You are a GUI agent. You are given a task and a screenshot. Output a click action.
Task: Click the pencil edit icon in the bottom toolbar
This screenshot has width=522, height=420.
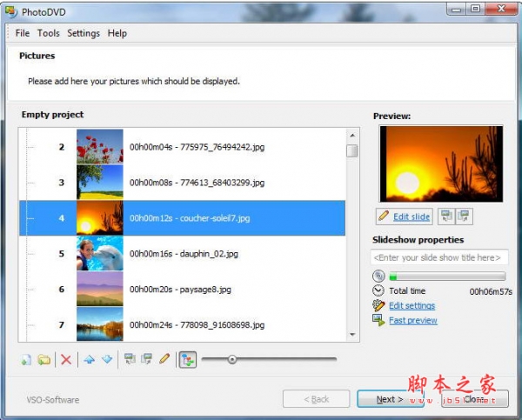164,358
